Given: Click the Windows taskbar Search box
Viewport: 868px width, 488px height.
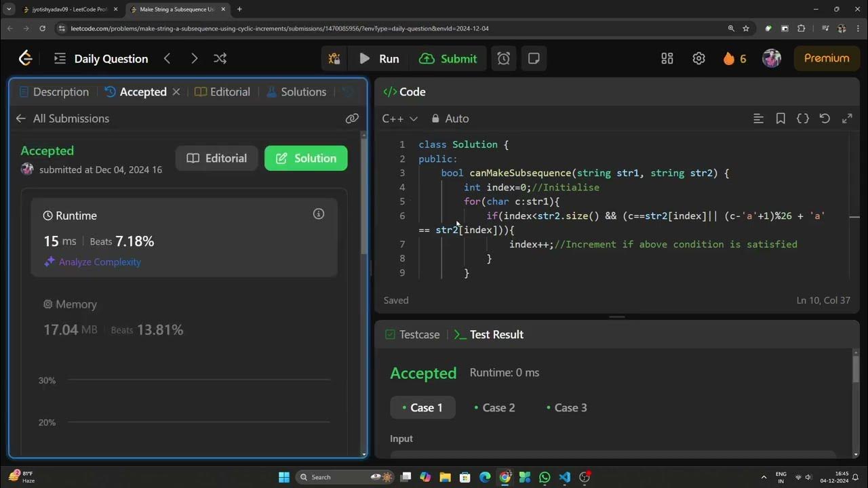Looking at the screenshot, I should point(346,477).
